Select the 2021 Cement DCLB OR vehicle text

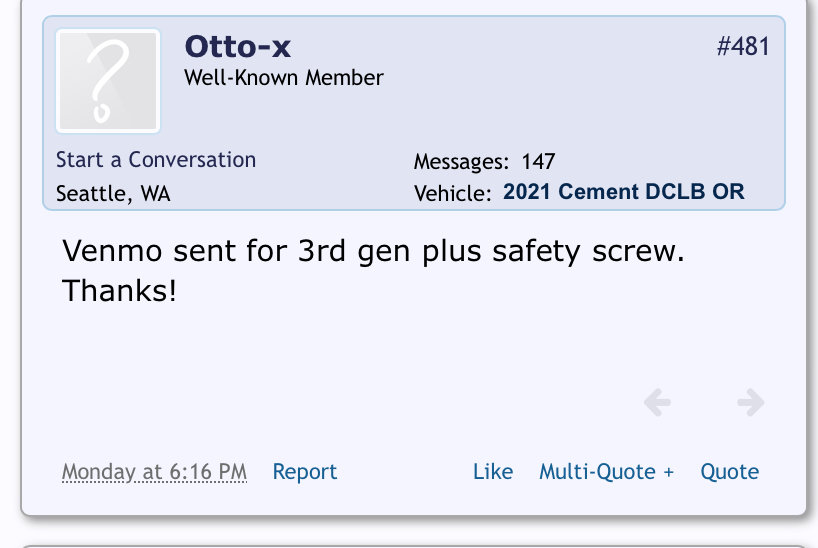[623, 192]
